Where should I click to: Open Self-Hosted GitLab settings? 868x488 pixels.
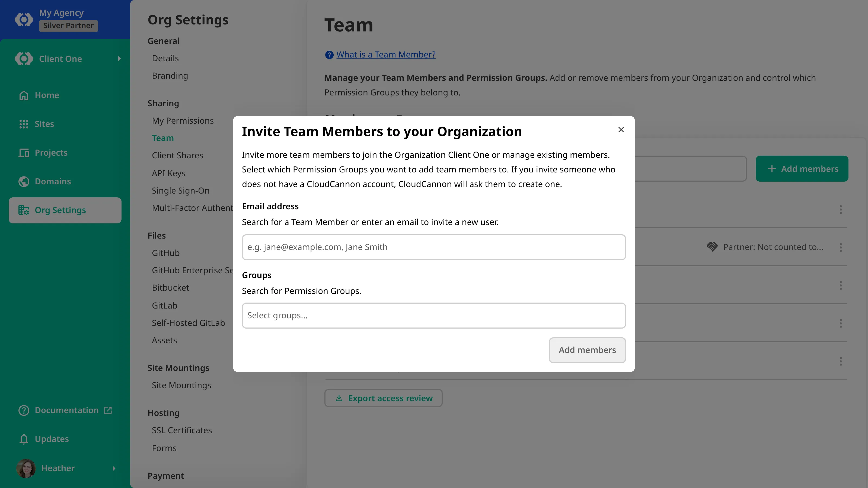pyautogui.click(x=188, y=323)
